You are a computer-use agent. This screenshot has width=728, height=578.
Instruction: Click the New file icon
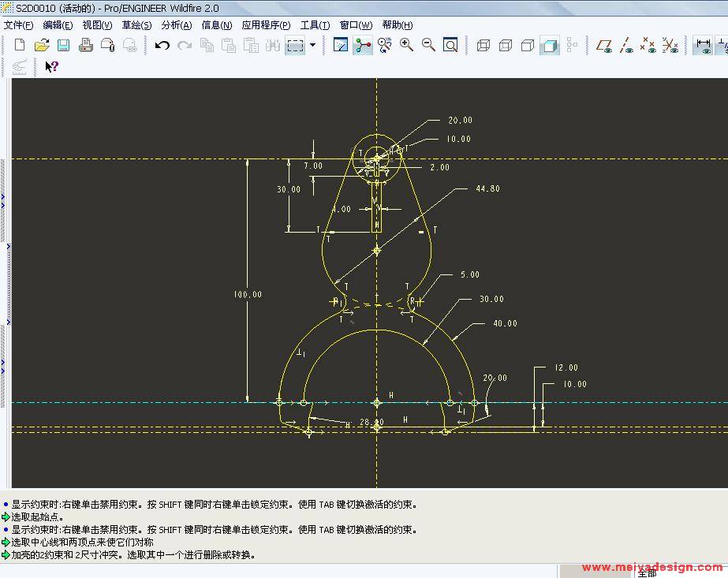20,46
